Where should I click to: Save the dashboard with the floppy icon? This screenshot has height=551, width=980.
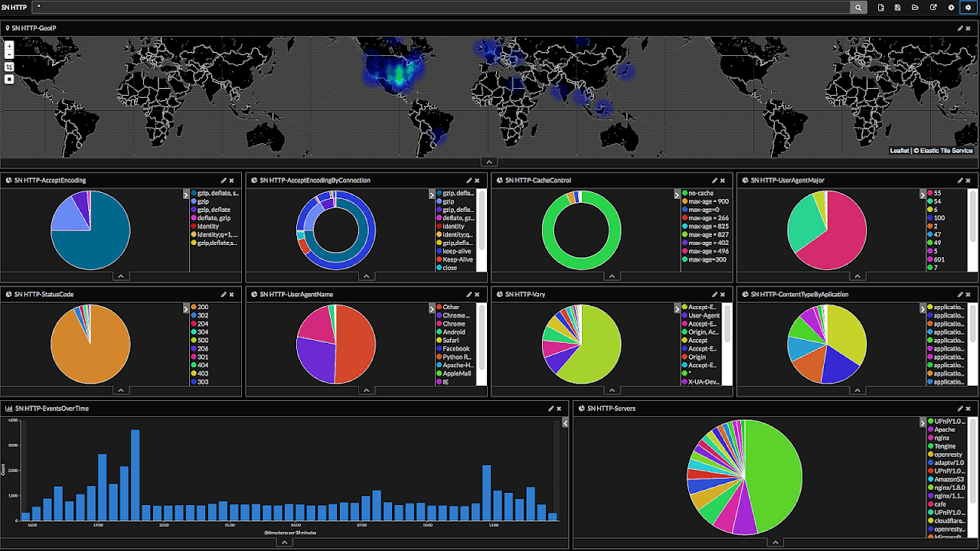(x=898, y=7)
